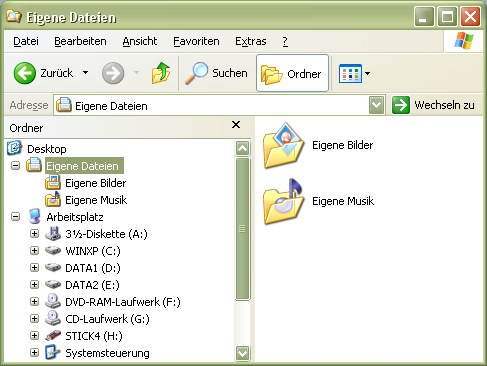The height and width of the screenshot is (366, 487).
Task: Open the Favoriten menu
Action: pos(196,41)
